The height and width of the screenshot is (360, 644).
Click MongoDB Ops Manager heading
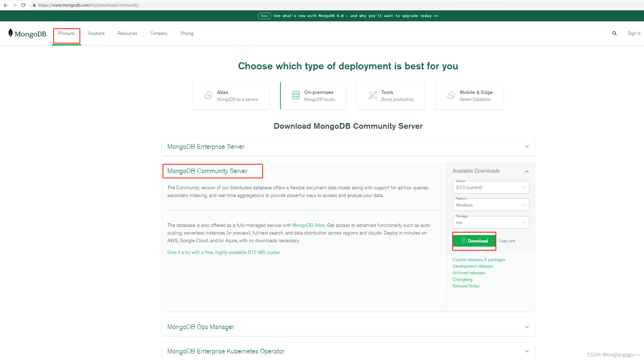(201, 327)
